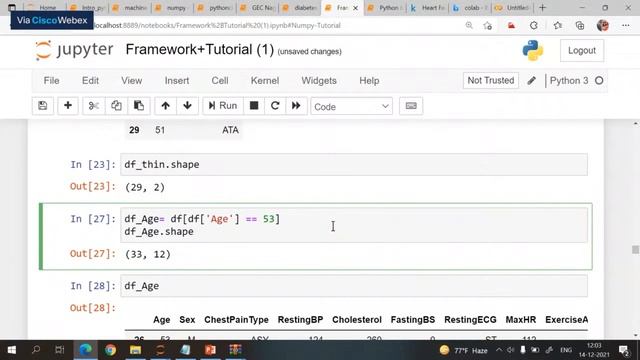Click the RestingBP column header
The width and height of the screenshot is (640, 360).
300,320
